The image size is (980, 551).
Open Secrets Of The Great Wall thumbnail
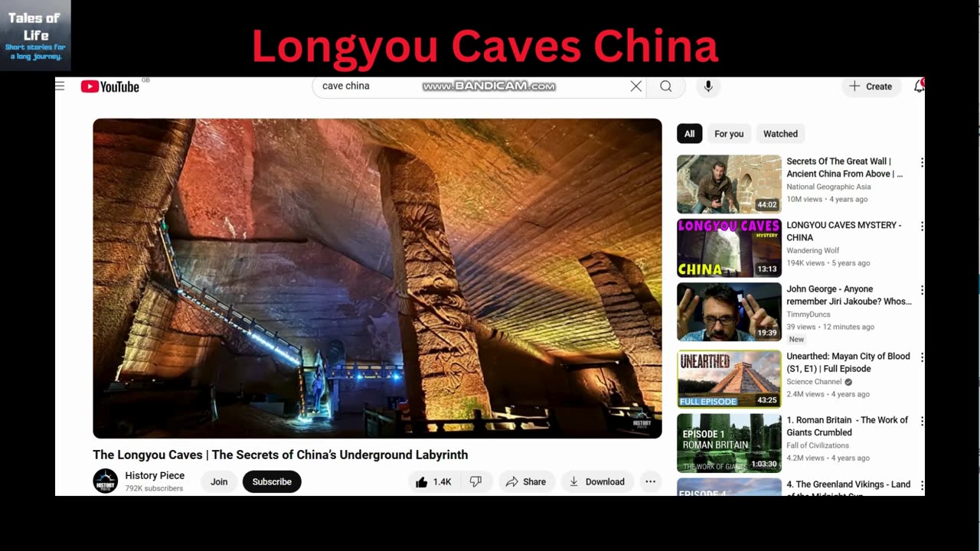point(729,184)
